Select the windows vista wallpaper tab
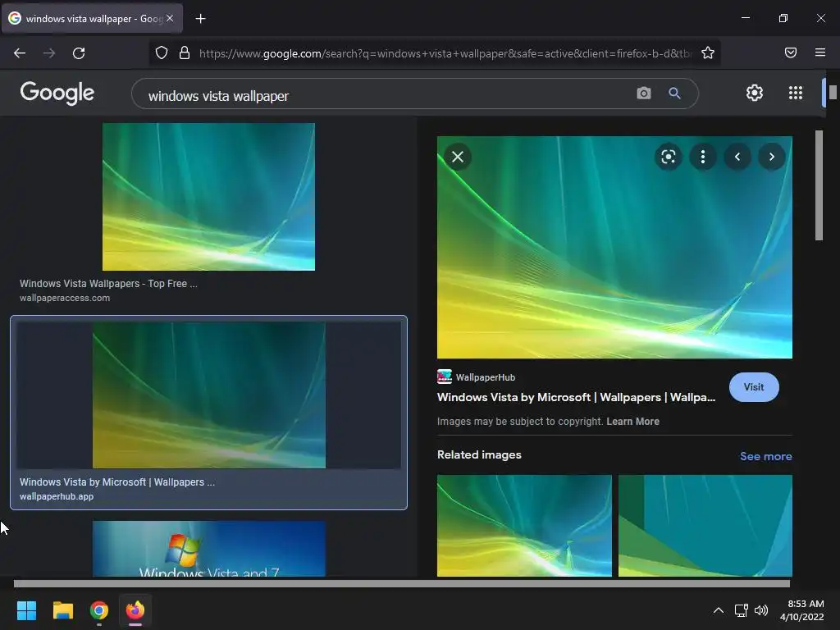Screen dimensions: 840x630 [92, 18]
